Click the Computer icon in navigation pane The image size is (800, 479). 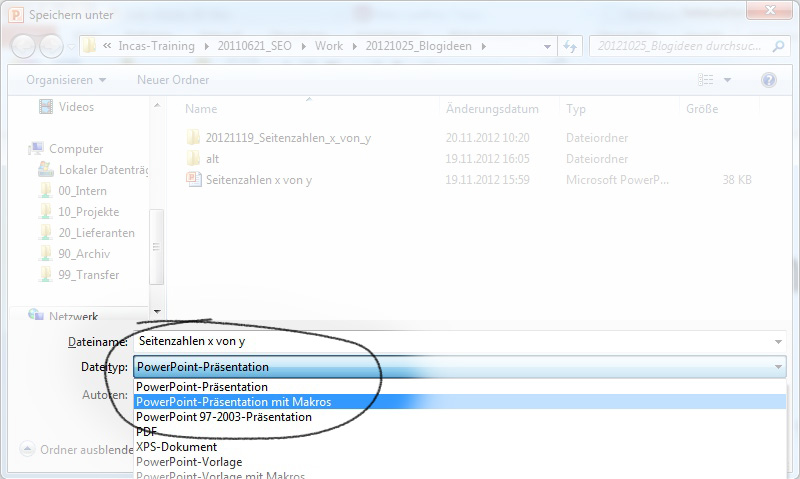coord(36,148)
